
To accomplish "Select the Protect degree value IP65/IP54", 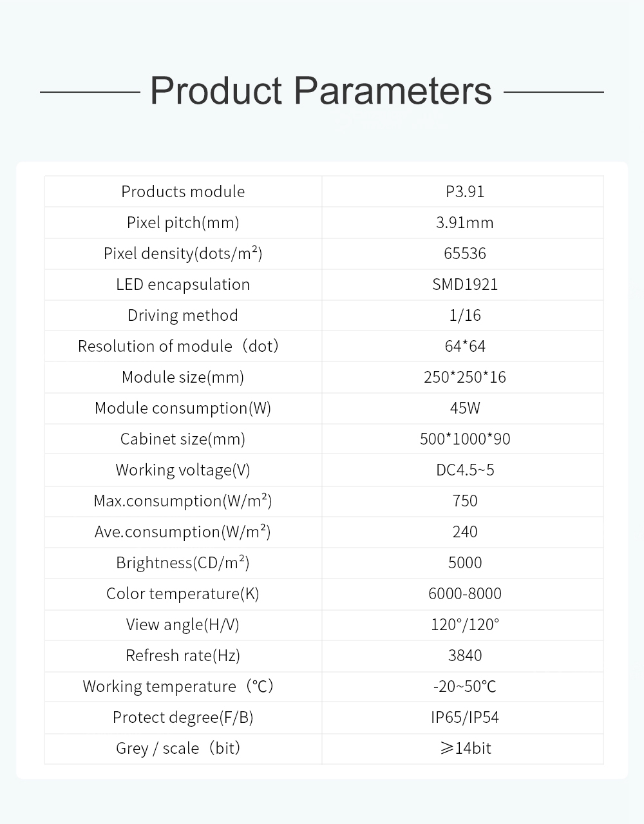I will click(x=464, y=717).
